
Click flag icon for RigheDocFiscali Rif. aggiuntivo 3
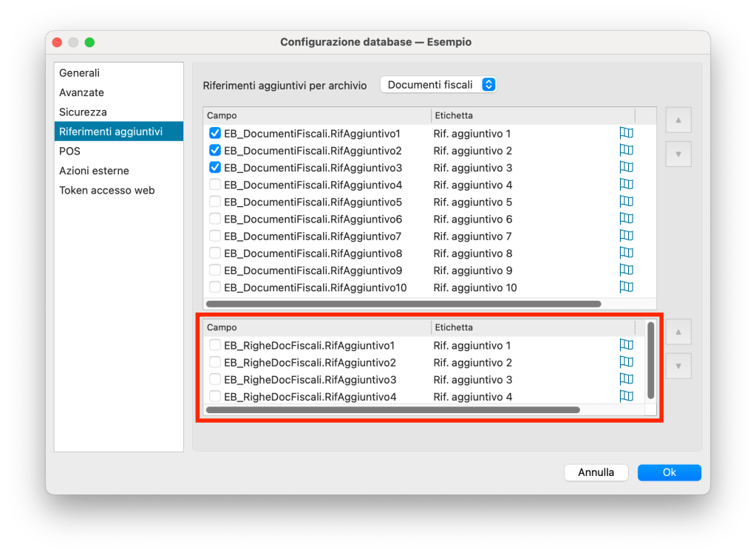626,380
